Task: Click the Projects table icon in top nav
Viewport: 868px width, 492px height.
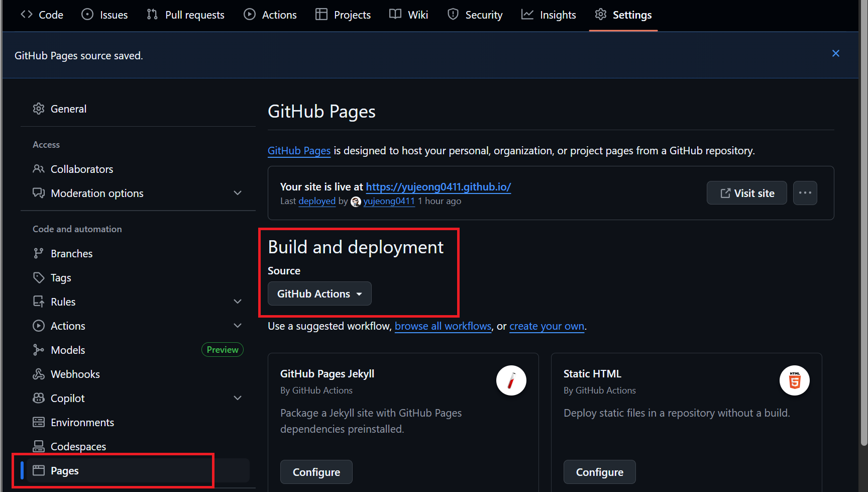Action: (x=321, y=15)
